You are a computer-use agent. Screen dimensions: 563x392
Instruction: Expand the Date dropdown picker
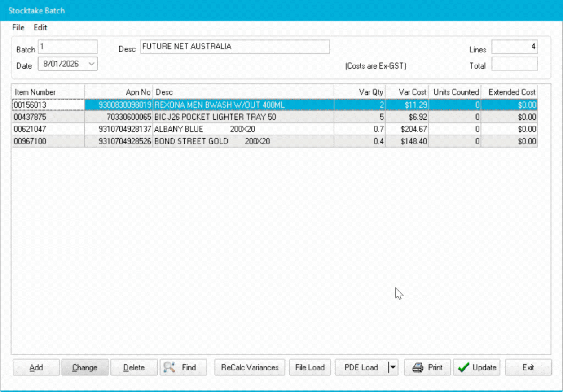coord(92,64)
